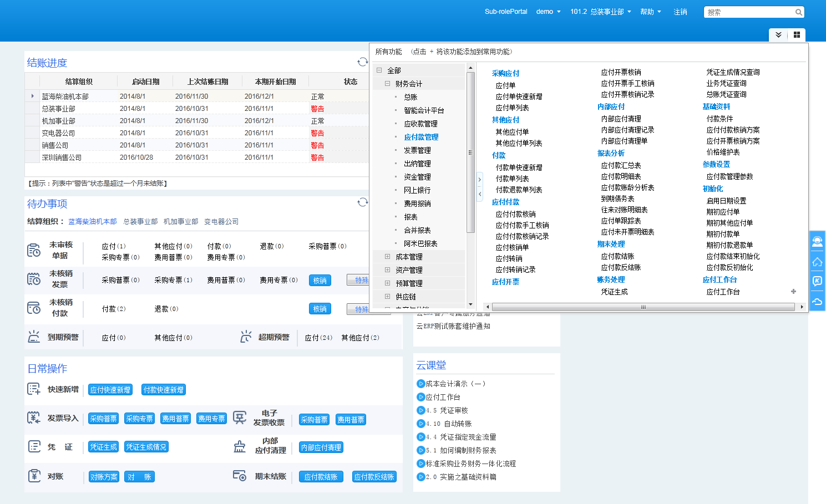The height and width of the screenshot is (504, 826).
Task: Click the 付款快速新增 button
Action: click(x=163, y=390)
